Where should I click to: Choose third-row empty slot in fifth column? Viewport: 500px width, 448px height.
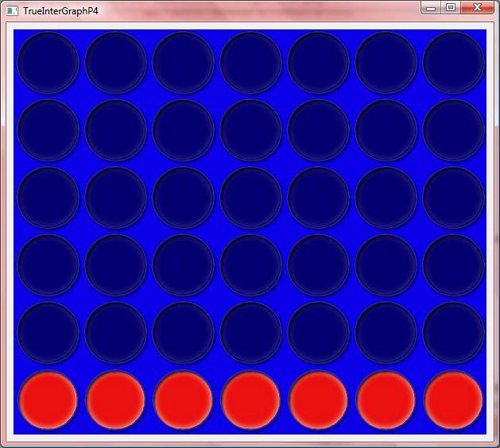[x=319, y=198]
